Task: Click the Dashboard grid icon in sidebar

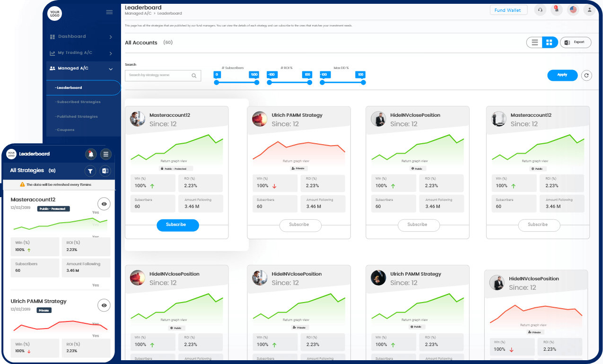Action: (52, 37)
